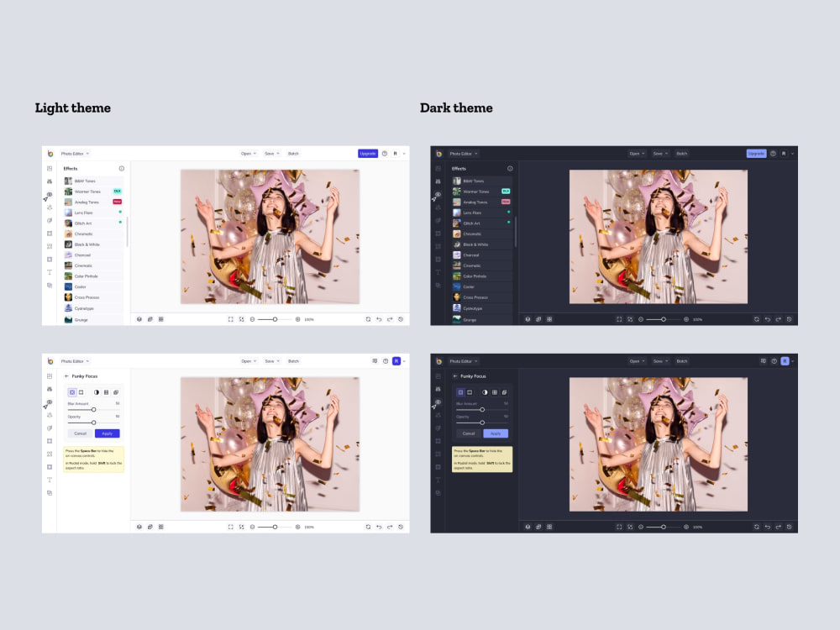Click Cancel in light Funky Focus panel
This screenshot has width=840, height=630.
(81, 433)
